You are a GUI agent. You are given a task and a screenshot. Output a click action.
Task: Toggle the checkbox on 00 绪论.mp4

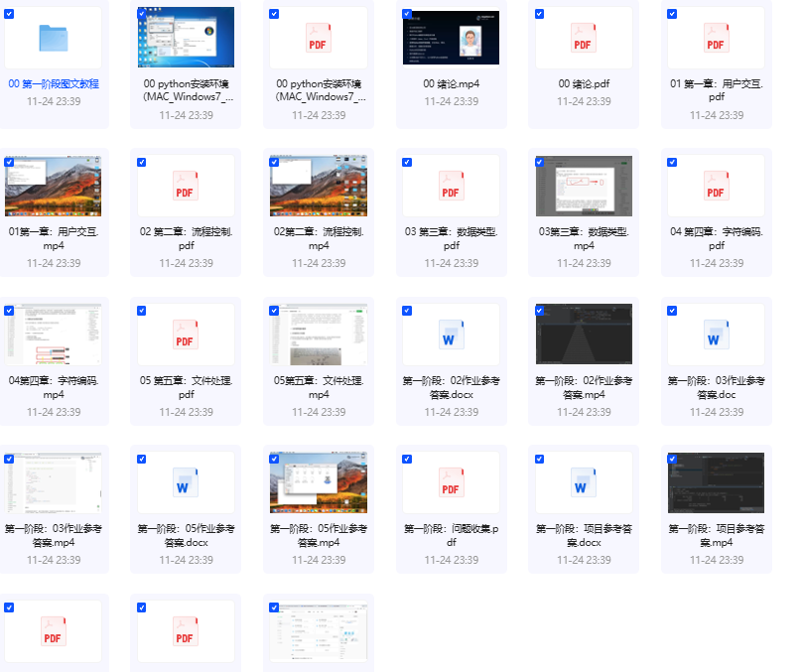click(x=407, y=14)
